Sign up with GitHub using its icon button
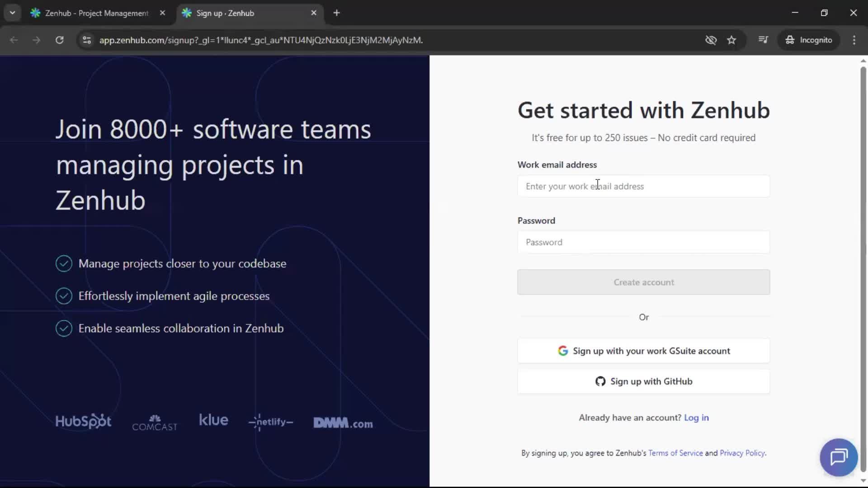Viewport: 868px width, 488px height. point(600,381)
